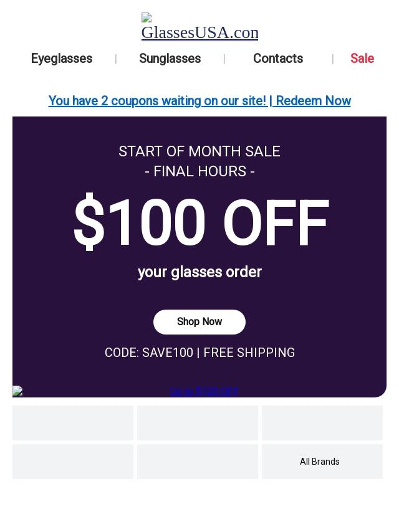399x532 pixels.
Task: Select the blank tile left of All Brands
Action: click(x=198, y=462)
